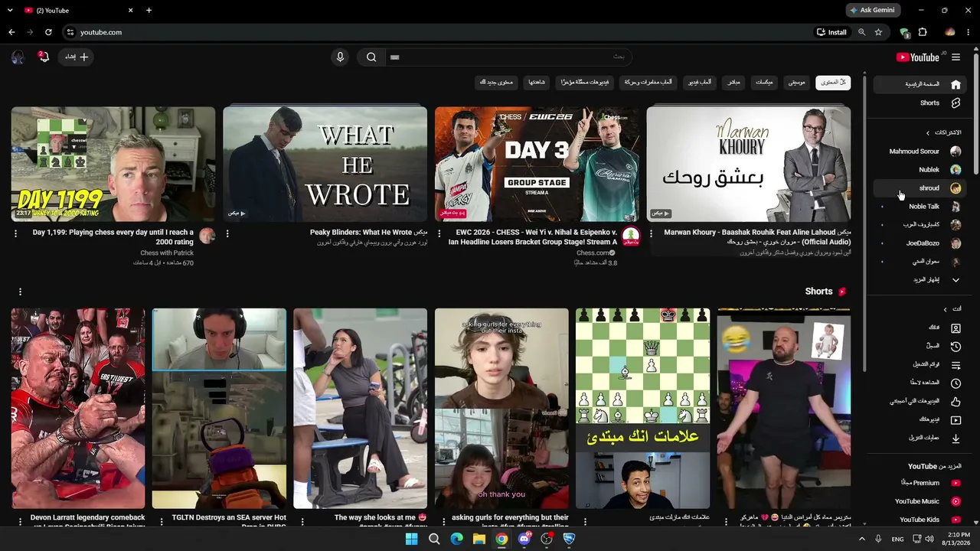Select the Recently uploaded videos chip
The height and width of the screenshot is (551, 980).
coord(584,82)
